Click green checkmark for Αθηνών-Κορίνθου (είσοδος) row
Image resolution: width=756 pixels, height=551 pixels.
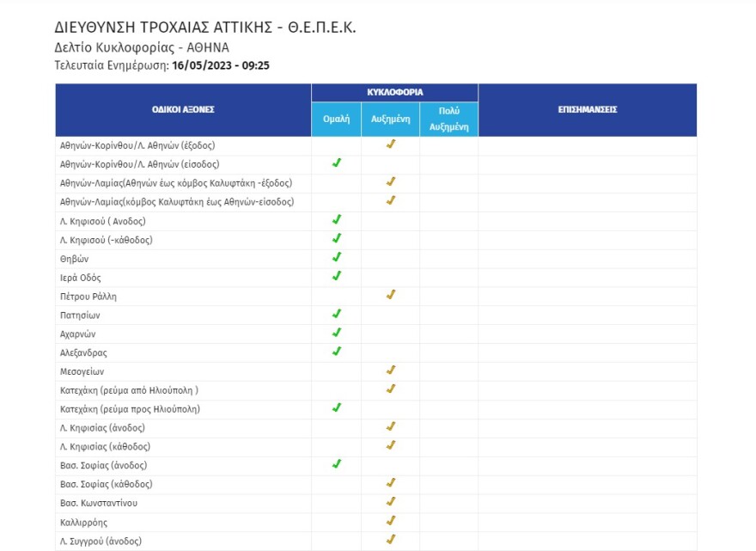[337, 162]
